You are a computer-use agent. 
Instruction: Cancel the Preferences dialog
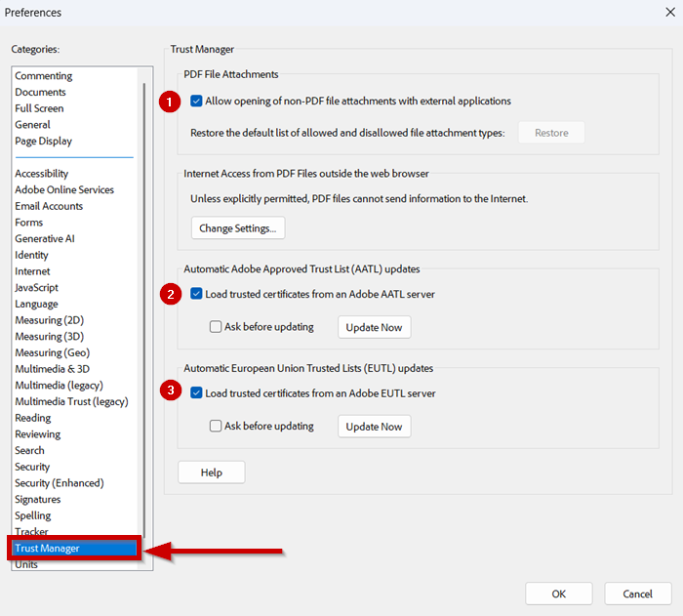tap(637, 594)
